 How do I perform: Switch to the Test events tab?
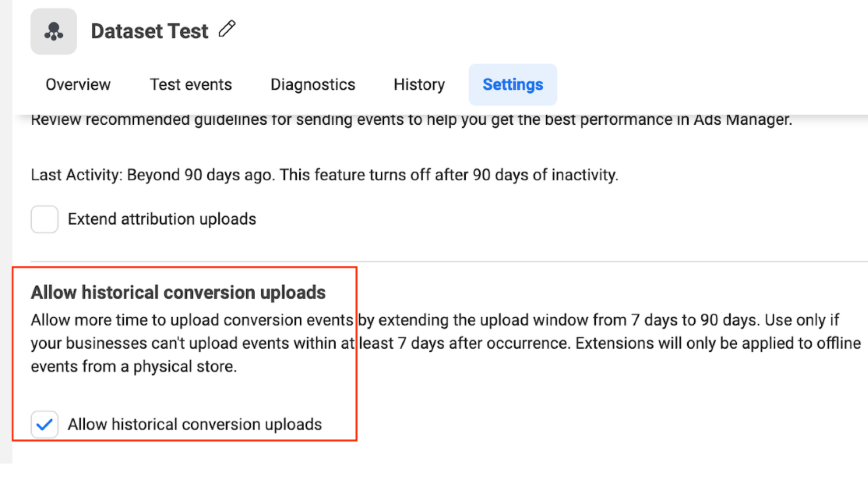[191, 85]
